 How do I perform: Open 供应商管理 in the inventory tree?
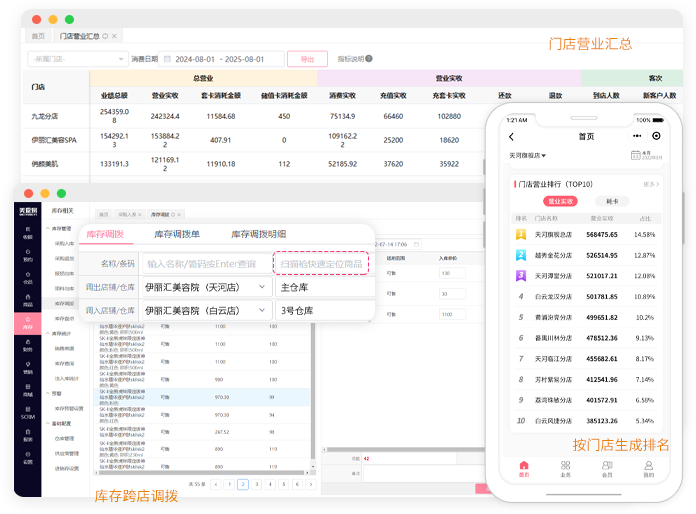(x=67, y=454)
